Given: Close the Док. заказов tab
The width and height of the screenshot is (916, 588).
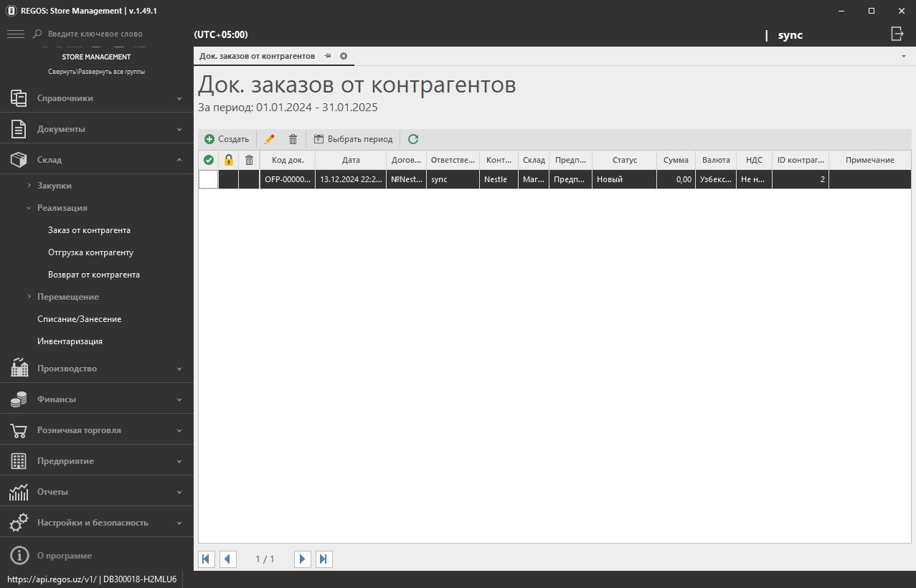Looking at the screenshot, I should point(344,56).
